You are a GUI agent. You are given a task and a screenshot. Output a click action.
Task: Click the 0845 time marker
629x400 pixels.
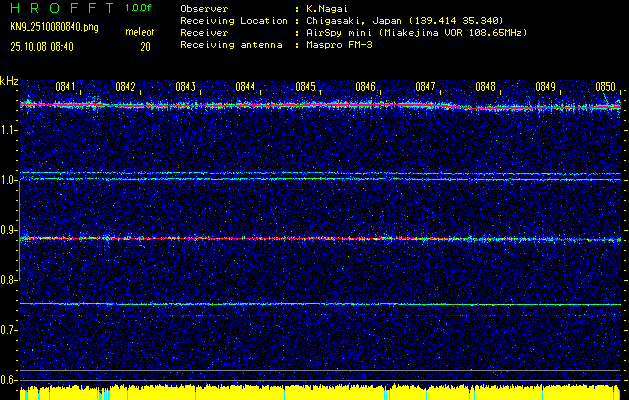coord(305,87)
